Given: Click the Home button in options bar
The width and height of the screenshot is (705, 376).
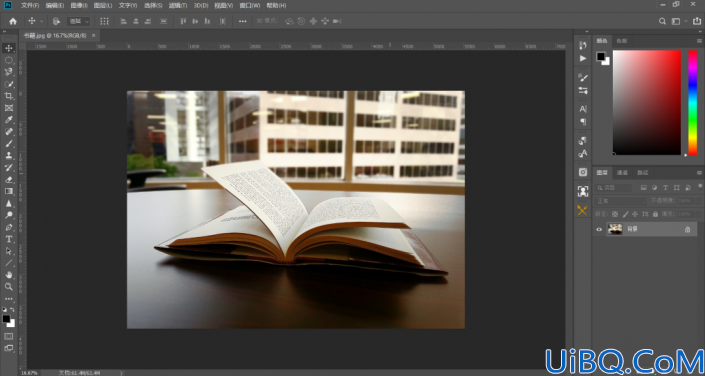Looking at the screenshot, I should click(13, 21).
